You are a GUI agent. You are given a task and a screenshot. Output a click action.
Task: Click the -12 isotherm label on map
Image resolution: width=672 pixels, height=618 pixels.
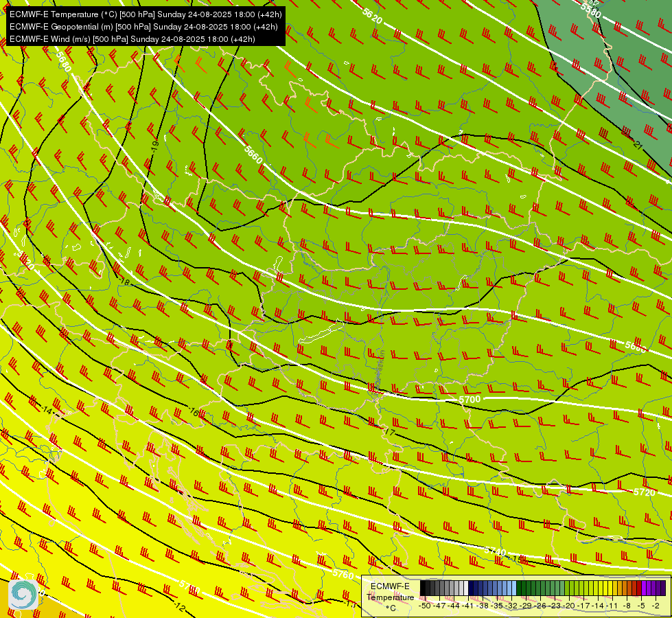click(180, 607)
